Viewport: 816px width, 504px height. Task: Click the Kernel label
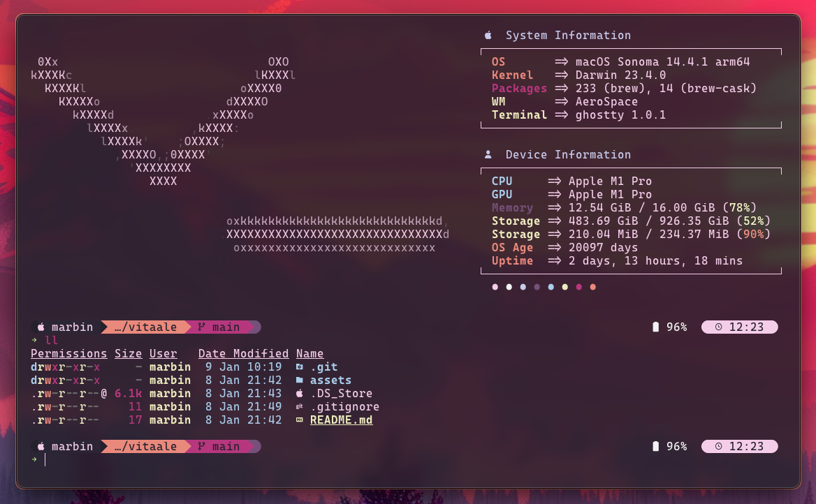(512, 75)
